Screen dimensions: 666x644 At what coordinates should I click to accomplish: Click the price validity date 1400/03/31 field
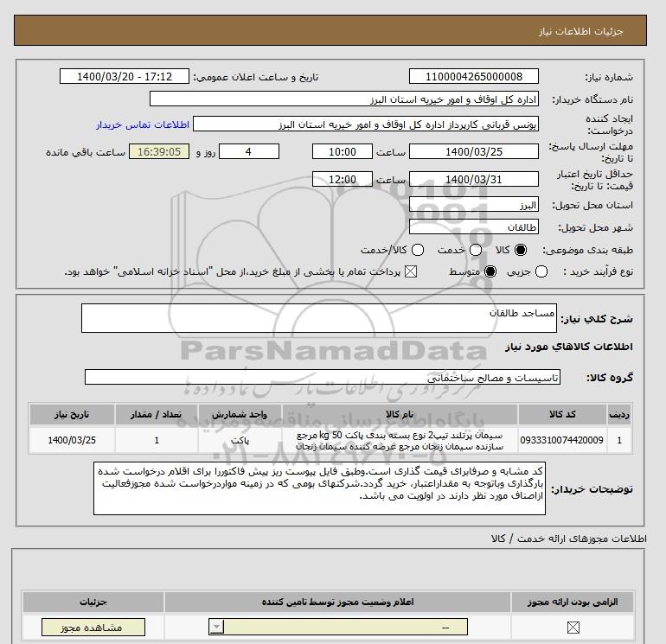(x=474, y=179)
